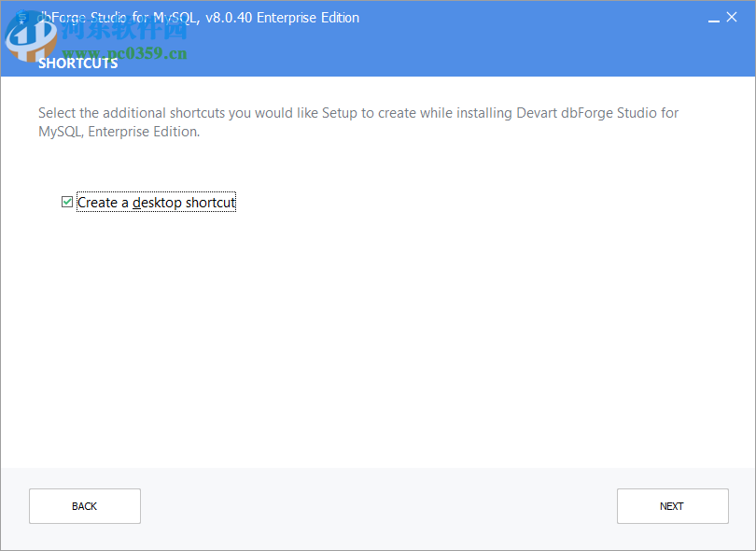Click the NEXT button to continue installation

(x=672, y=506)
